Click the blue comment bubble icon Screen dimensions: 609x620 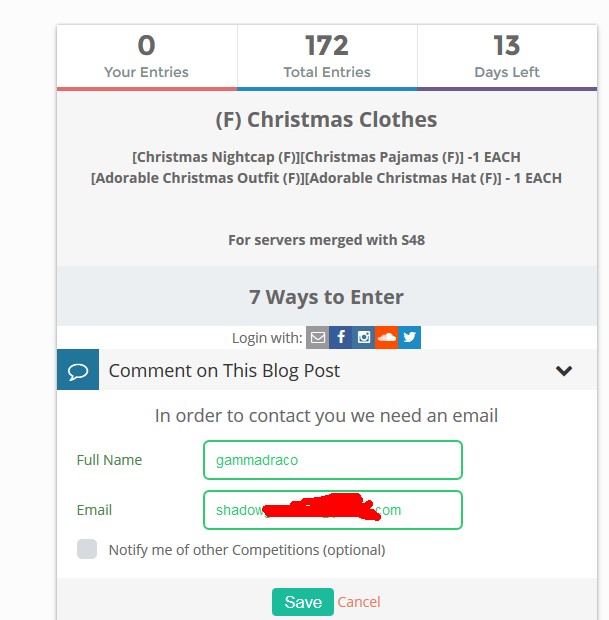(x=78, y=370)
